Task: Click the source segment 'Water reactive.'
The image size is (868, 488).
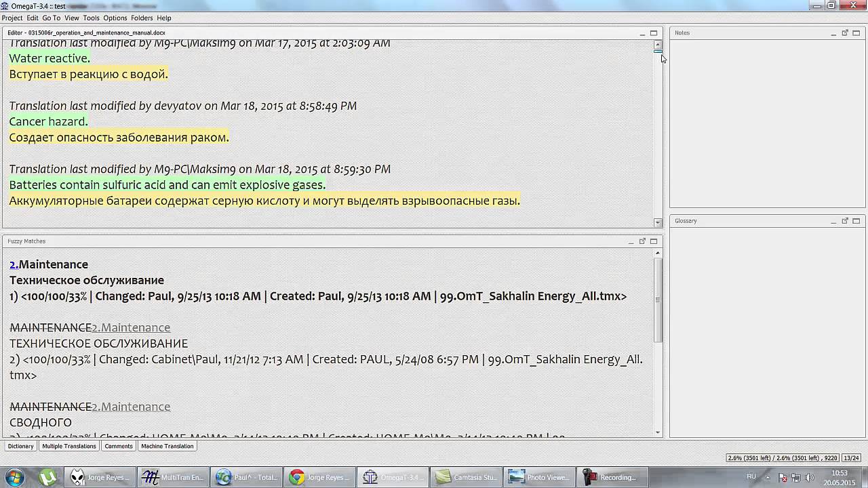Action: click(x=50, y=58)
